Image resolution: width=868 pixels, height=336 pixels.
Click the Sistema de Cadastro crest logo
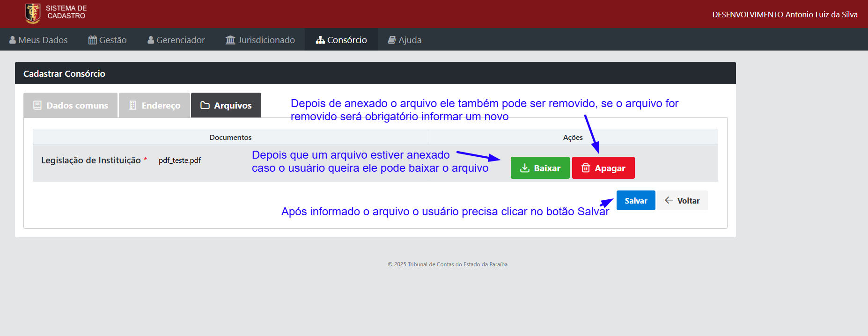point(33,13)
